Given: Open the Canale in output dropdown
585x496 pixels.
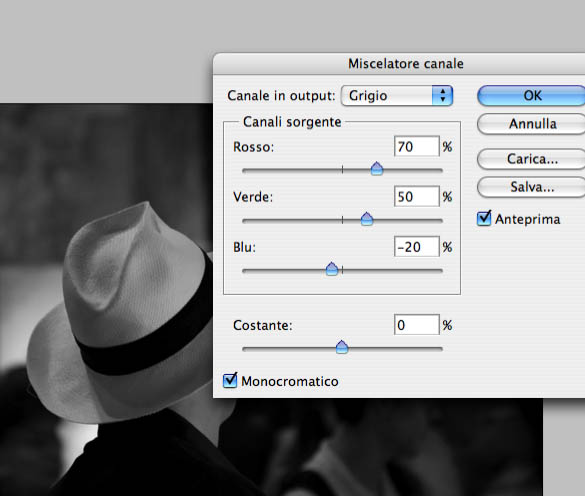Looking at the screenshot, I should pyautogui.click(x=397, y=96).
